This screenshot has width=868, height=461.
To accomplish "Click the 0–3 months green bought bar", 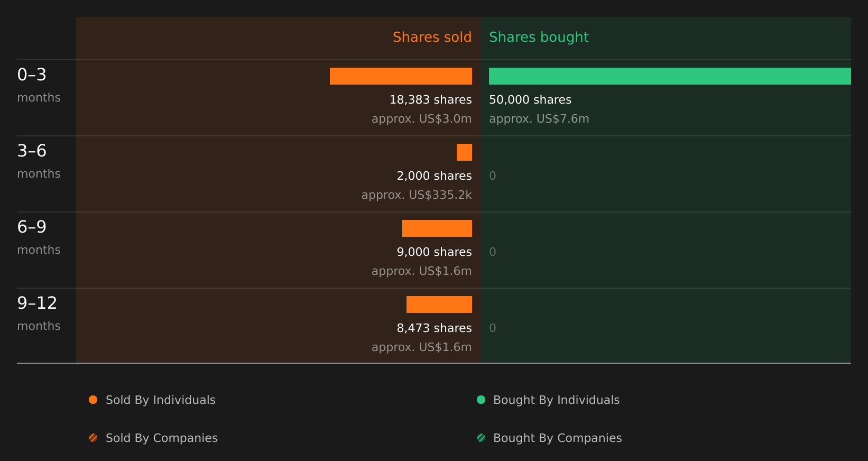I will 670,76.
